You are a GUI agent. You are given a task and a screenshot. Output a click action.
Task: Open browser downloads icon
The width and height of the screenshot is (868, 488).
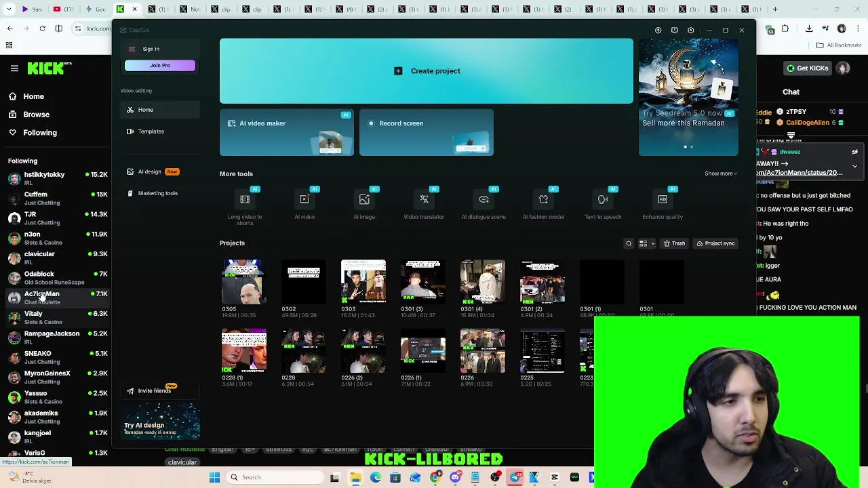pyautogui.click(x=809, y=28)
